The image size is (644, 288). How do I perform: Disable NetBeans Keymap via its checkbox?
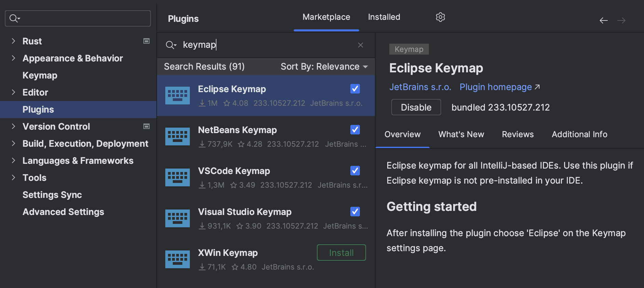[355, 130]
